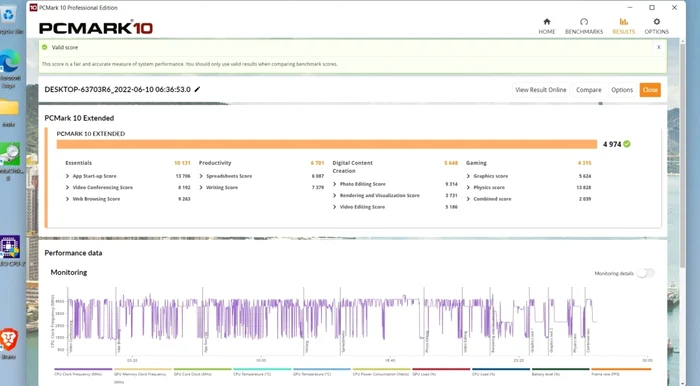700x386 pixels.
Task: Click the vertical scrollbar on the right
Action: 682,156
